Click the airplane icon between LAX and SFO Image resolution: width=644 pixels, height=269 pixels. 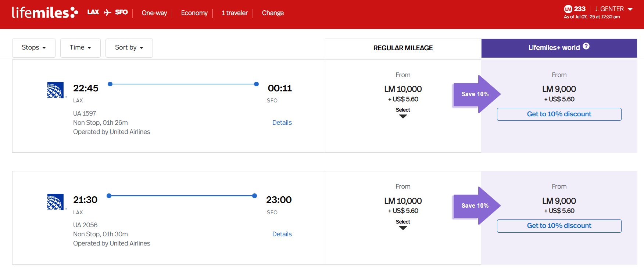point(107,12)
